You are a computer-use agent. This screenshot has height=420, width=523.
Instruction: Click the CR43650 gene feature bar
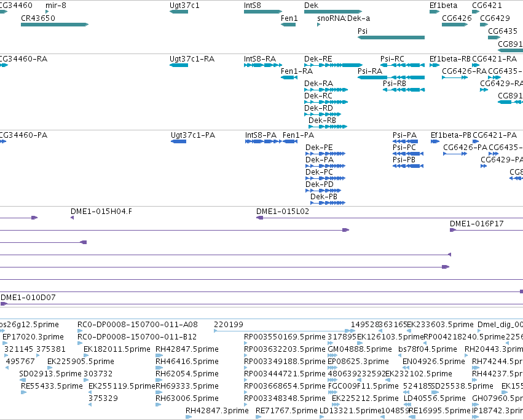coord(55,25)
